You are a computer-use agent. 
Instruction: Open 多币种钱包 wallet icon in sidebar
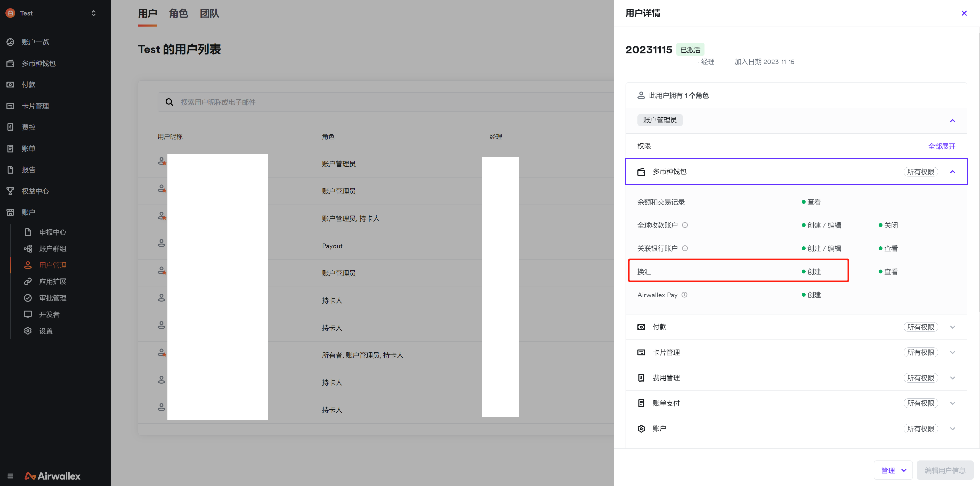[x=10, y=63]
